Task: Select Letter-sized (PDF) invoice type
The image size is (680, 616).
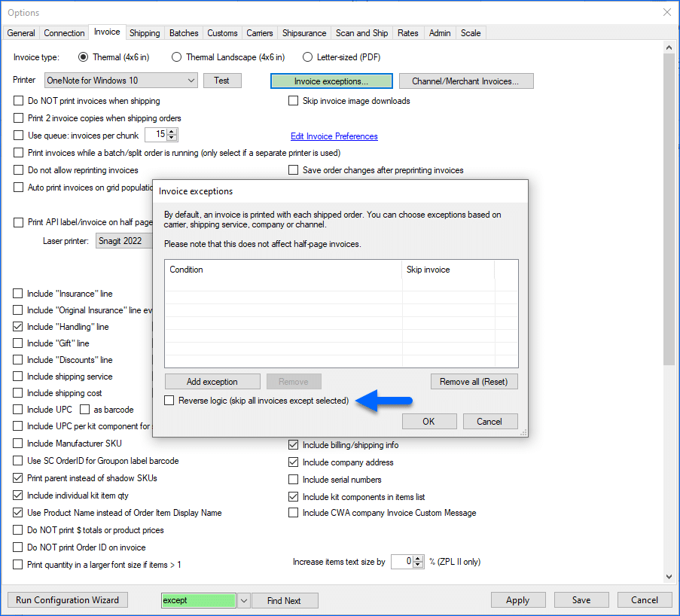Action: (x=307, y=57)
